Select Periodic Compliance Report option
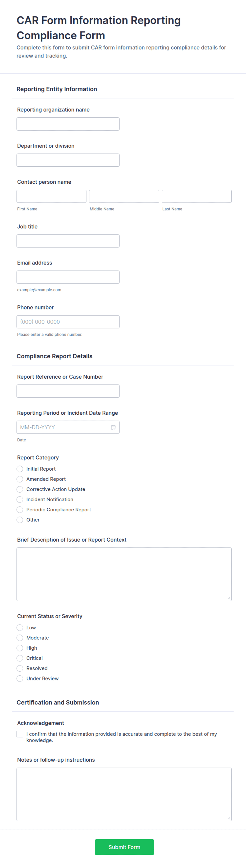 [20, 510]
